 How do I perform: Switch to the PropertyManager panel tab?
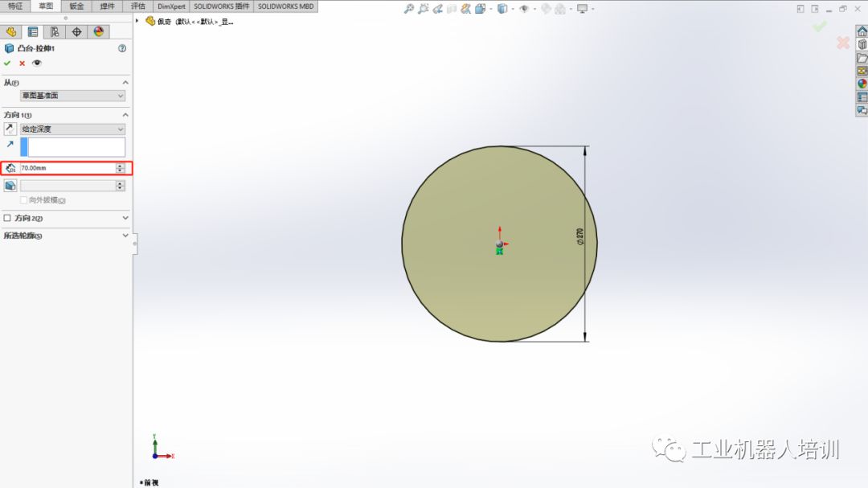point(33,32)
